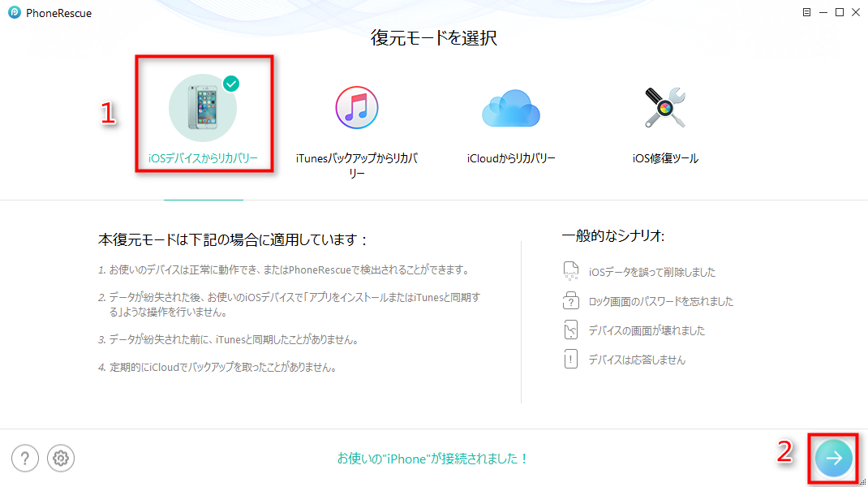Screen dimensions: 868x487
Task: Open help with the question mark icon
Action: click(x=25, y=459)
